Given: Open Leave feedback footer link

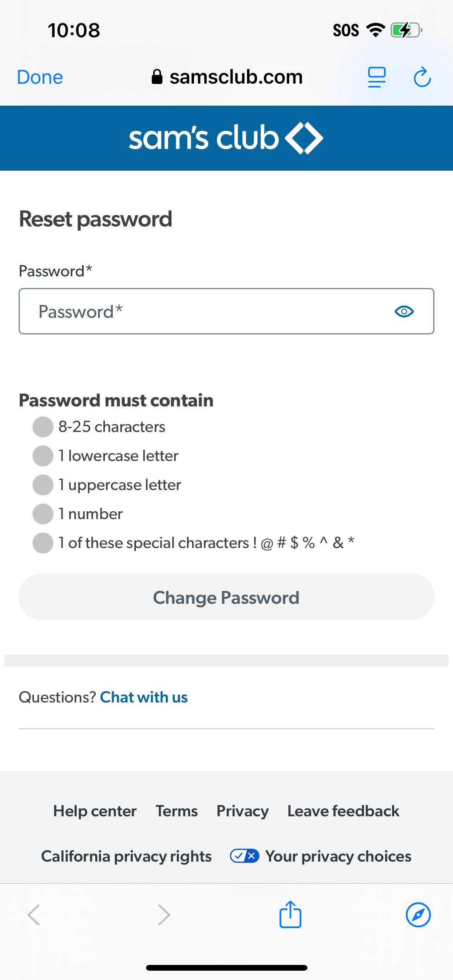Looking at the screenshot, I should (343, 811).
